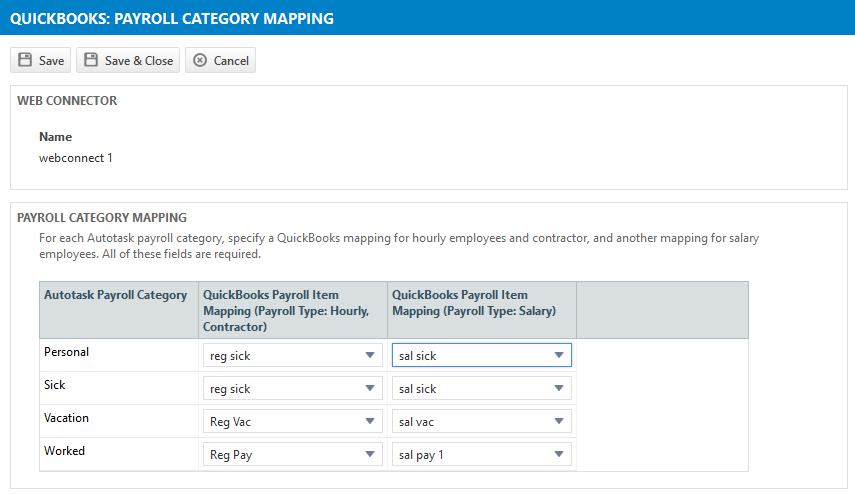Open Worked salary sal pay 1 dropdown

coord(481,454)
